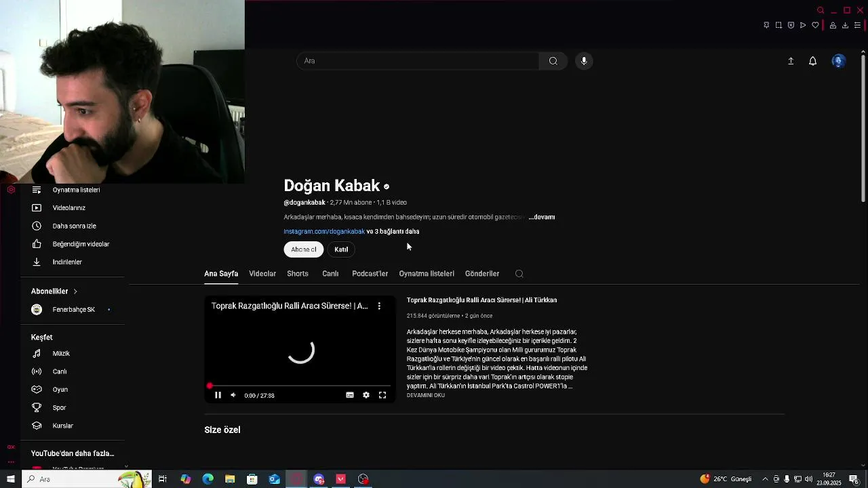This screenshot has height=488, width=868.
Task: Show hidden system tray icons
Action: (x=765, y=479)
